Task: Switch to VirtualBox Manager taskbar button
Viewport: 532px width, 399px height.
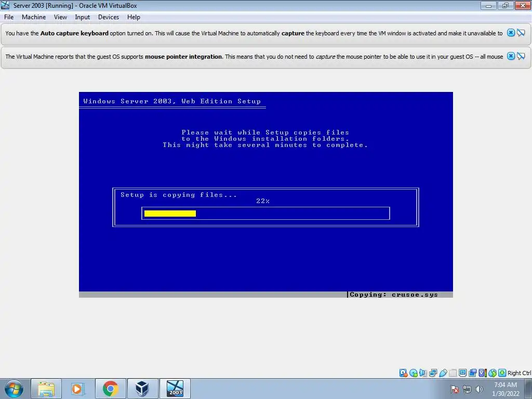Action: pos(142,389)
